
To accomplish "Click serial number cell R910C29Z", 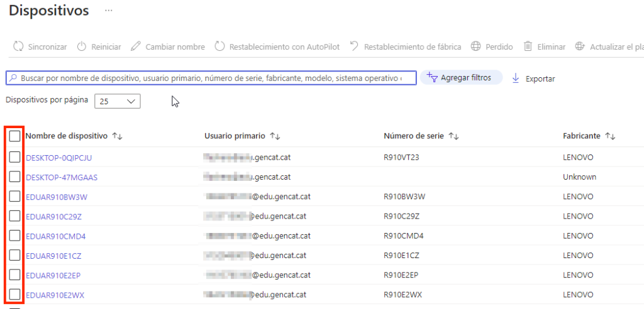I will click(401, 217).
